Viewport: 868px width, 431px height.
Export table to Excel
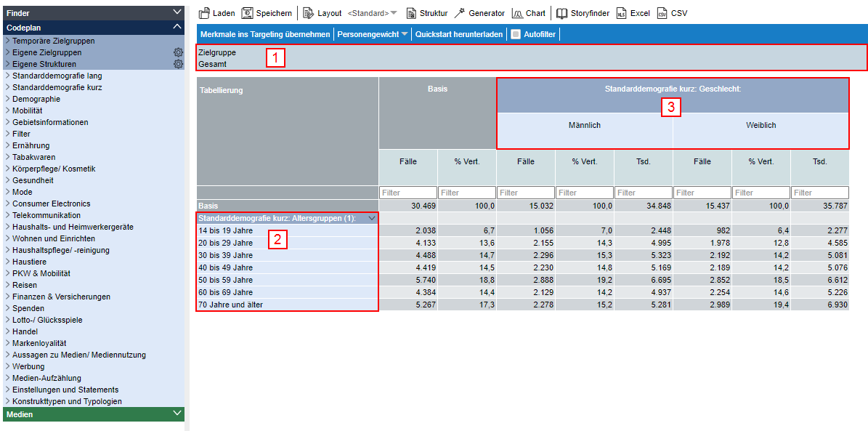(621, 13)
